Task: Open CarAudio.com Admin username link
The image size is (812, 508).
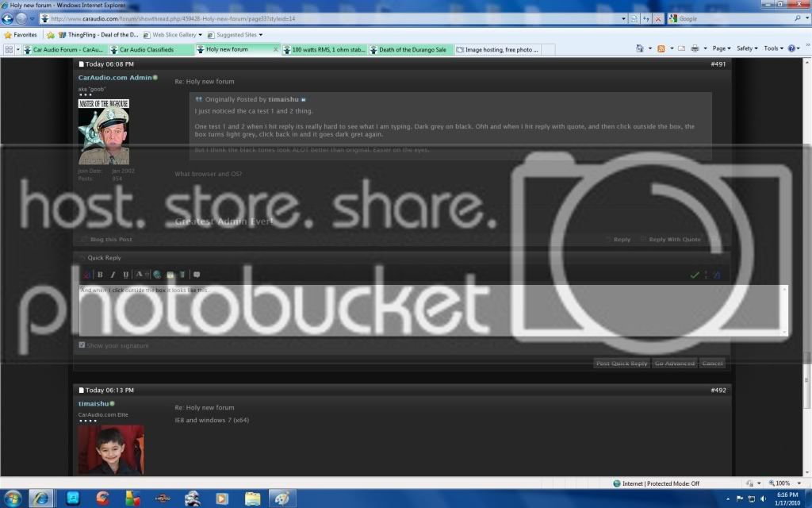Action: (115, 77)
